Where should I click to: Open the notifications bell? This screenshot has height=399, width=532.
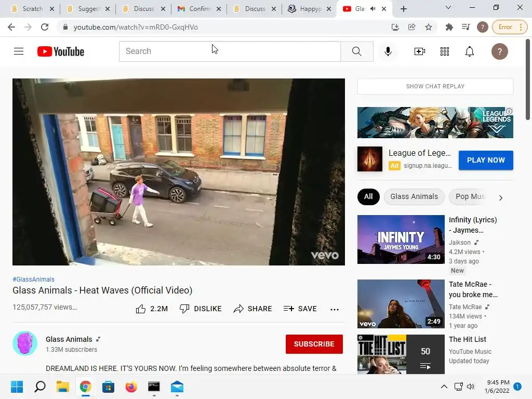coord(469,51)
